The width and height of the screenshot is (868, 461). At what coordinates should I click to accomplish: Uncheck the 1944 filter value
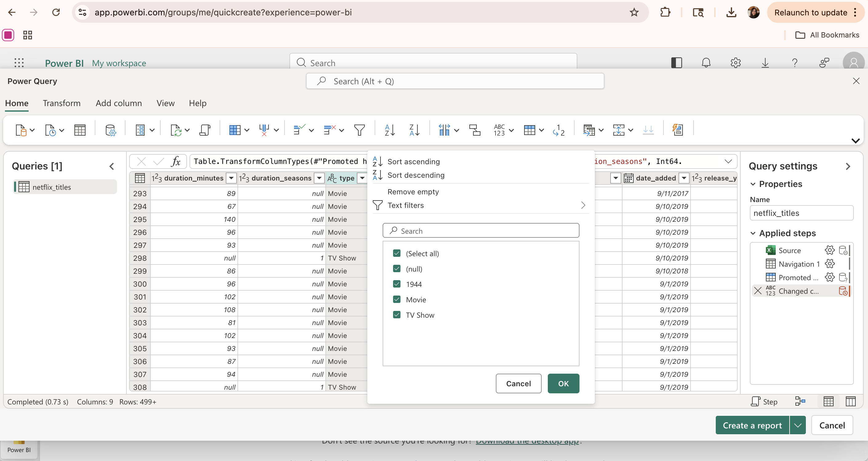pos(396,284)
